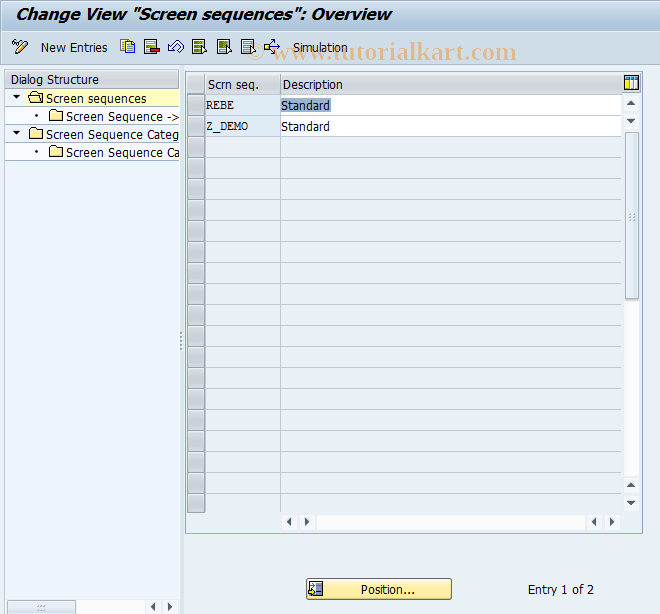Click the Entry 1 of 2 text

coord(560,590)
